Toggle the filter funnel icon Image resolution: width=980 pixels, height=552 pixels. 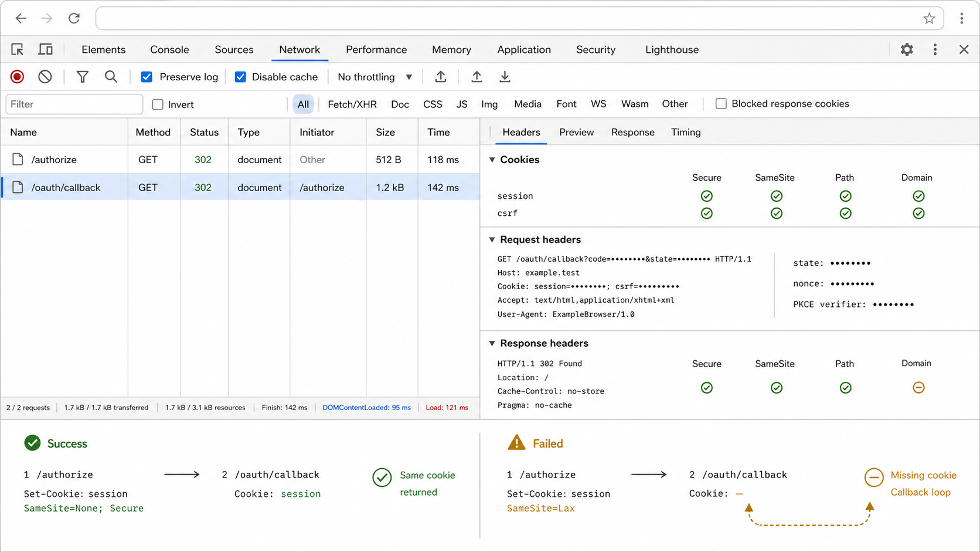[x=83, y=77]
